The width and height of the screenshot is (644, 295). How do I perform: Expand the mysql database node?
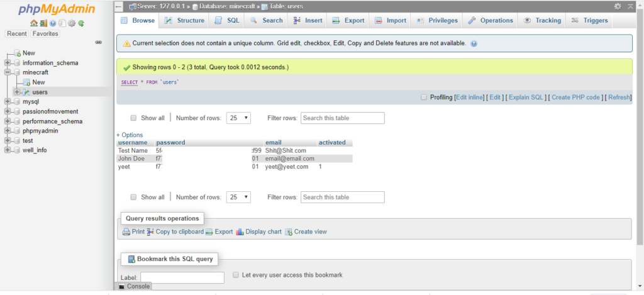point(8,102)
